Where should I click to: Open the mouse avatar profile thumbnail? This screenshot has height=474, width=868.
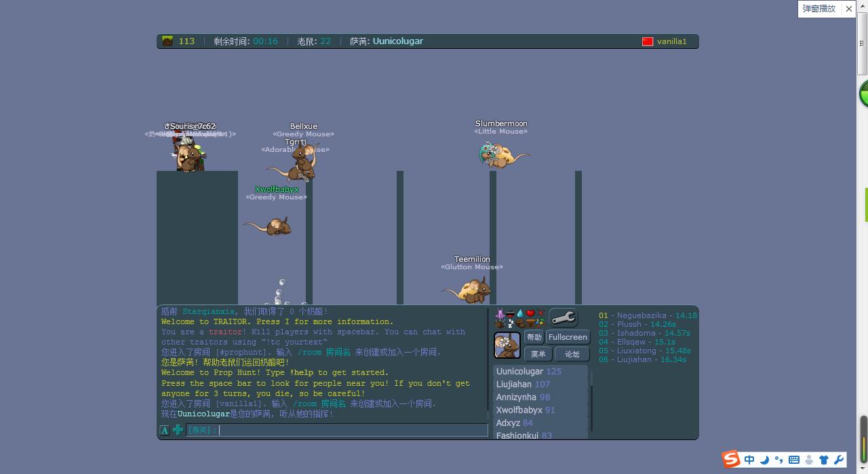507,345
